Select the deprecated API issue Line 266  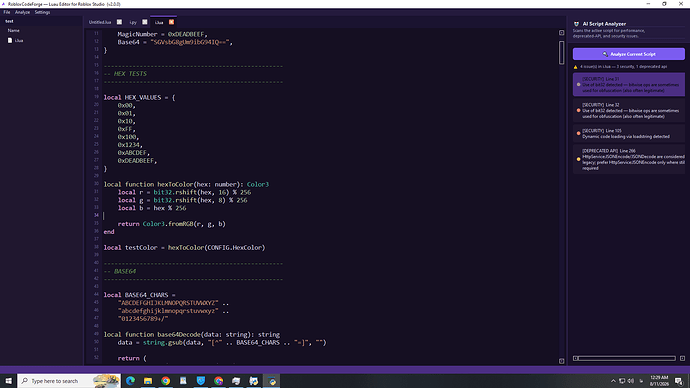point(628,159)
